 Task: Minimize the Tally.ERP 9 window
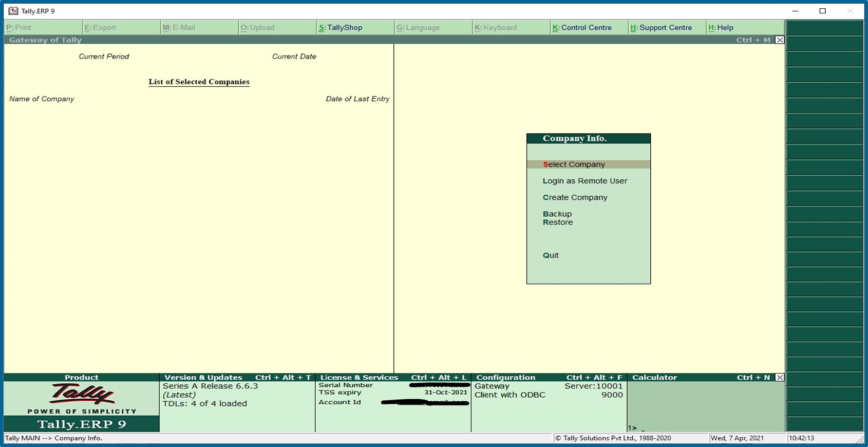(x=795, y=11)
